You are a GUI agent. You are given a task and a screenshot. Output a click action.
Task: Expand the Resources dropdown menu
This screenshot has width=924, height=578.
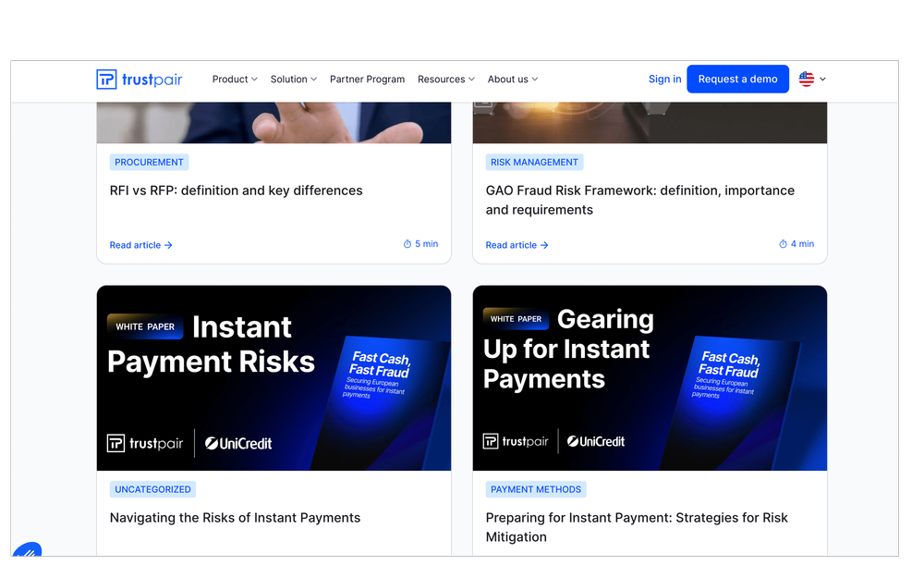446,79
